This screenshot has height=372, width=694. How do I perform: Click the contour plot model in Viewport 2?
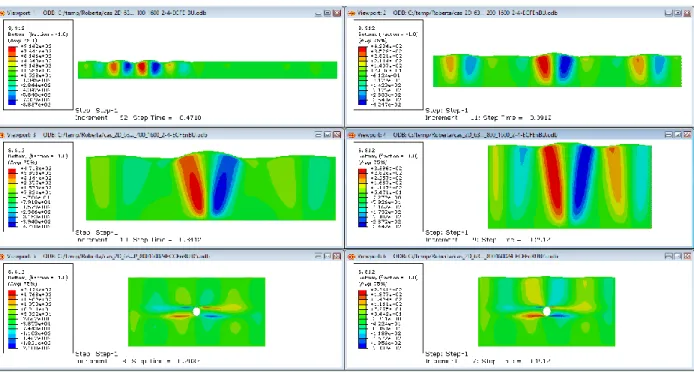[x=557, y=70]
